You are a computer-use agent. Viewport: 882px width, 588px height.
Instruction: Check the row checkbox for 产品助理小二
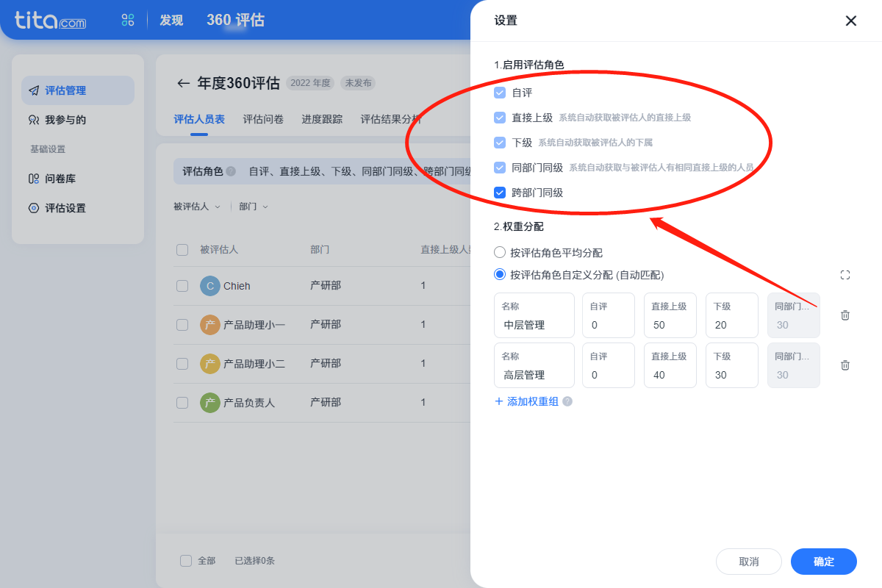tap(182, 363)
